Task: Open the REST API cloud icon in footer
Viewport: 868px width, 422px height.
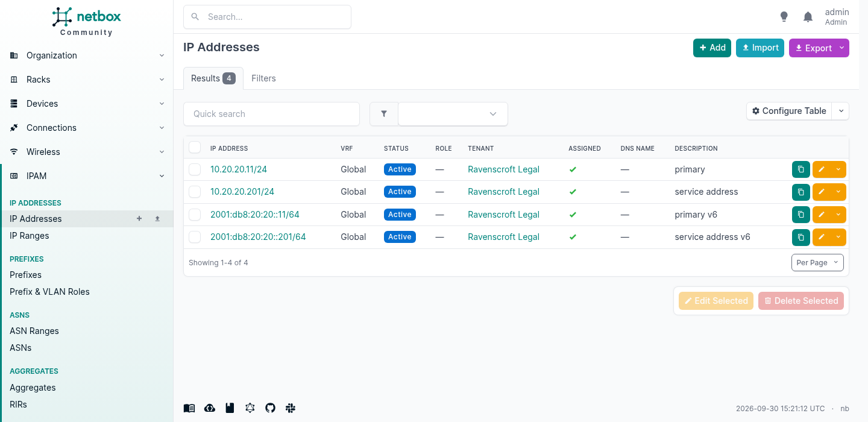Action: (x=210, y=408)
